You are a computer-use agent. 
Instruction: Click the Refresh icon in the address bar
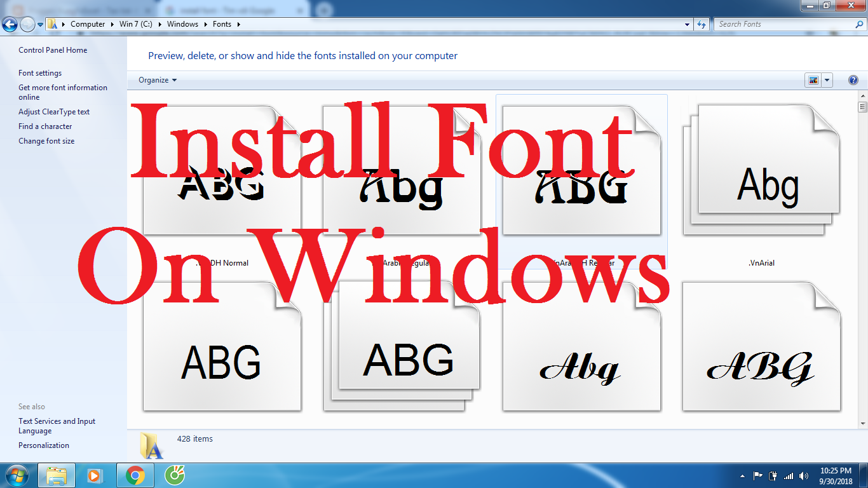(702, 24)
